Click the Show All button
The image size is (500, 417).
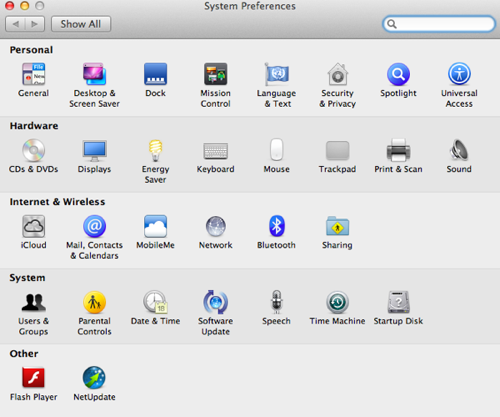pyautogui.click(x=81, y=24)
